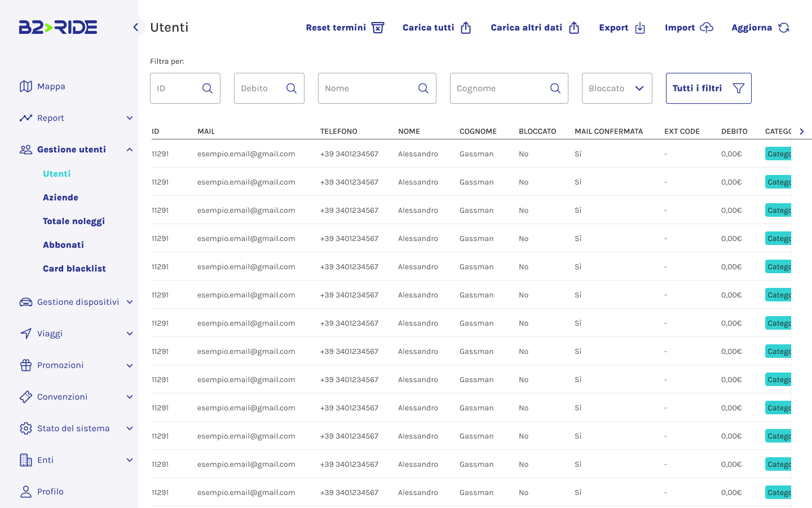Click the Viaggi navigation arrow icon
This screenshot has width=812, height=508.
coord(26,334)
